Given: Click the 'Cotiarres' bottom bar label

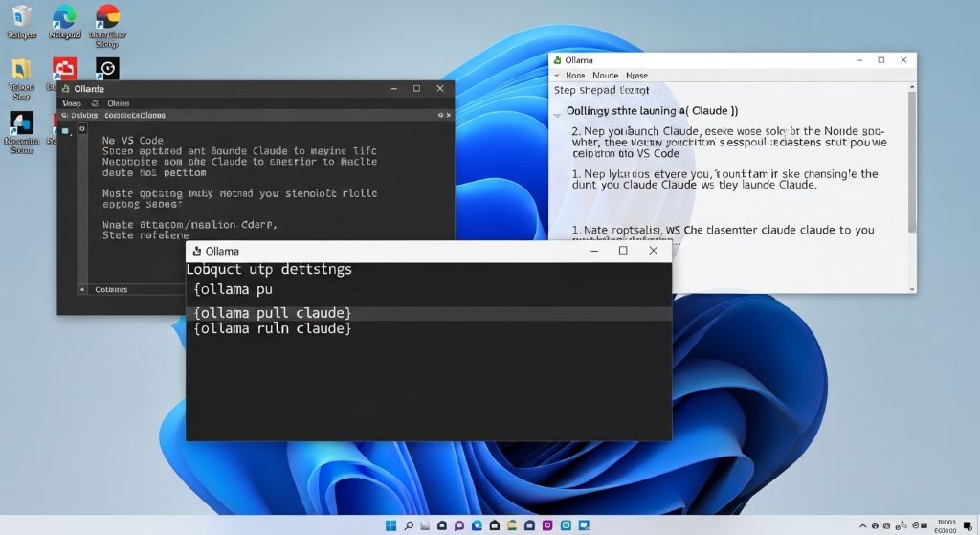Looking at the screenshot, I should pos(111,289).
